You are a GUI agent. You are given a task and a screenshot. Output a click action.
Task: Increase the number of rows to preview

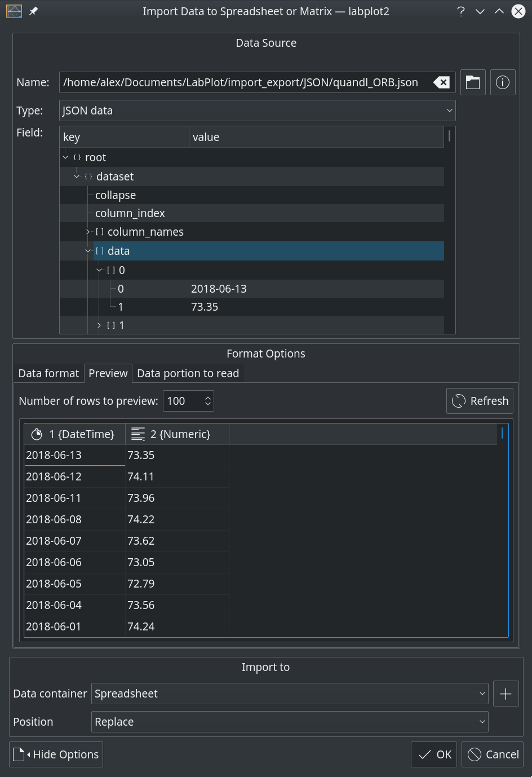pyautogui.click(x=207, y=396)
